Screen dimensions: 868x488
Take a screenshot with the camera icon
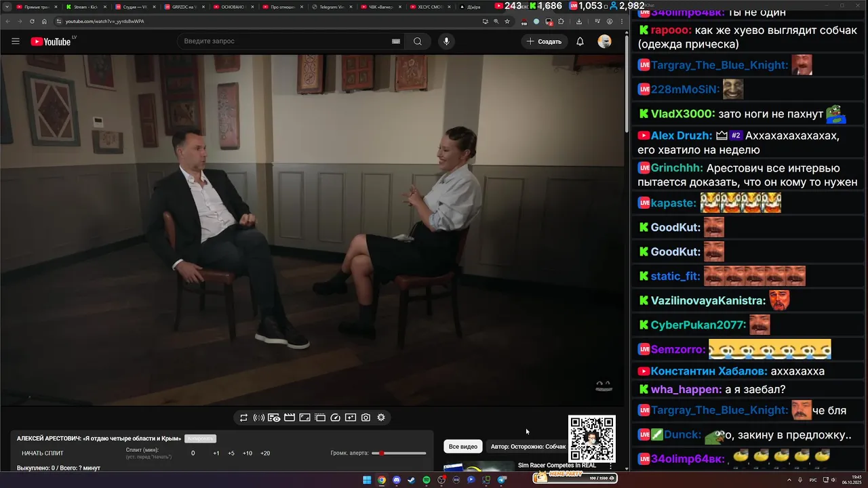tap(366, 418)
